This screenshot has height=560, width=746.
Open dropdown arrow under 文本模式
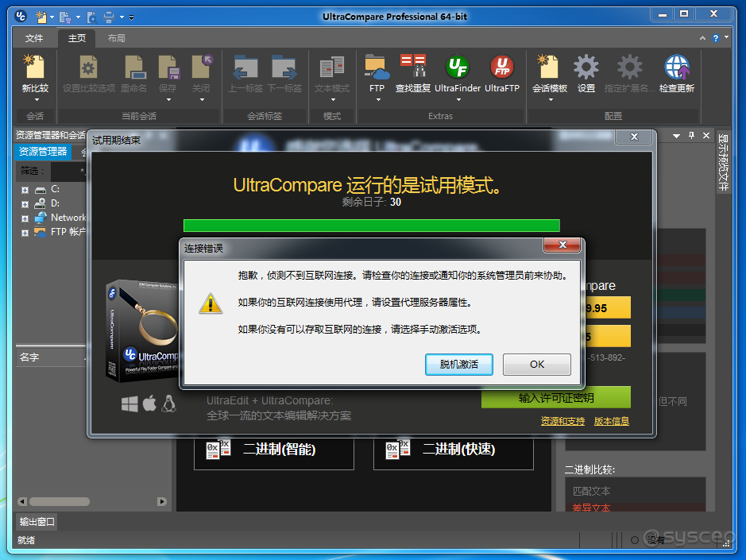click(333, 100)
